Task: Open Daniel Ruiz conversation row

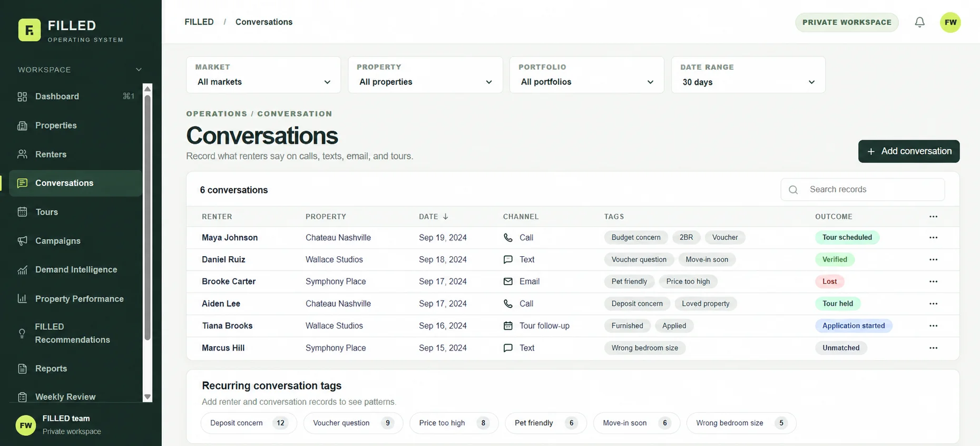Action: (x=573, y=259)
